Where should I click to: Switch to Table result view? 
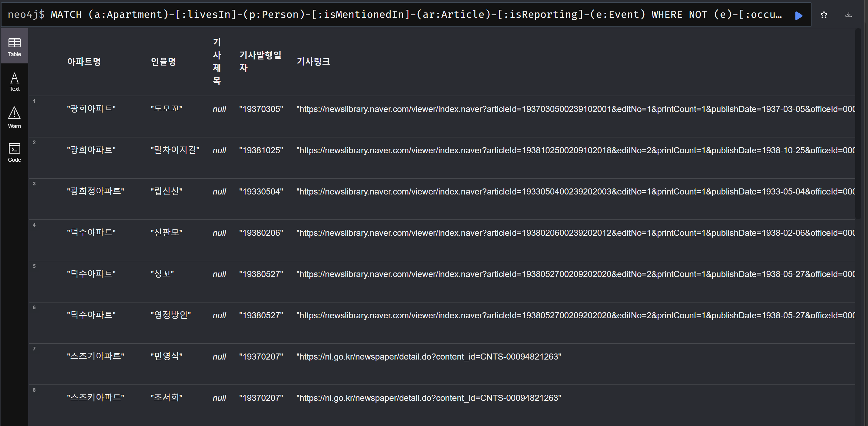pos(14,46)
